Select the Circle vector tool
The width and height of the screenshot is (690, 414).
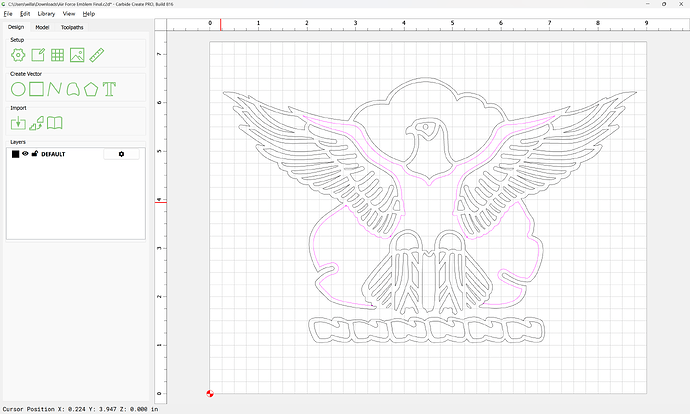(18, 89)
